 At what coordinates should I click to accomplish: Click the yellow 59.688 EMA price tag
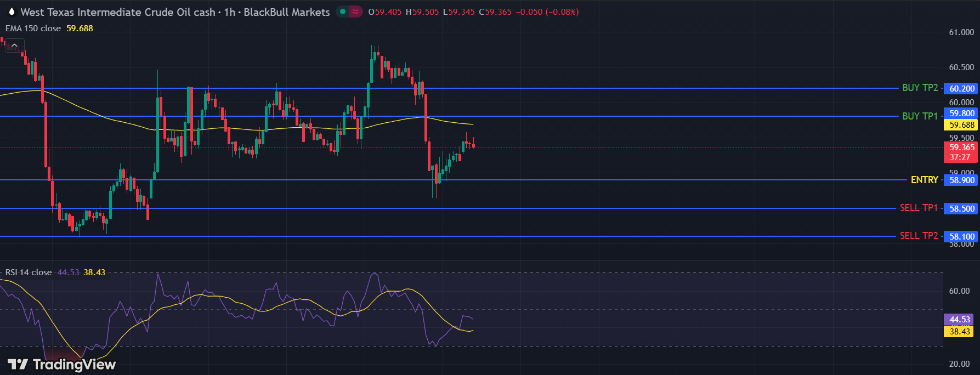tap(961, 125)
